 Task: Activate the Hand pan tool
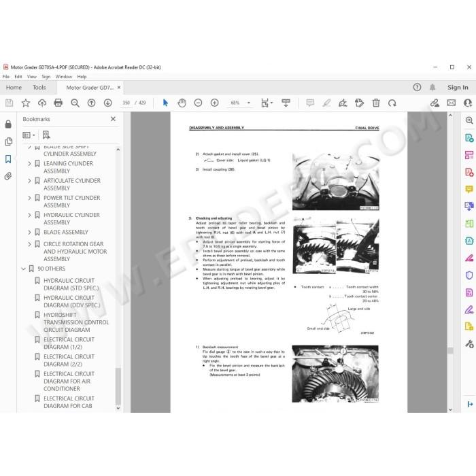coord(182,103)
